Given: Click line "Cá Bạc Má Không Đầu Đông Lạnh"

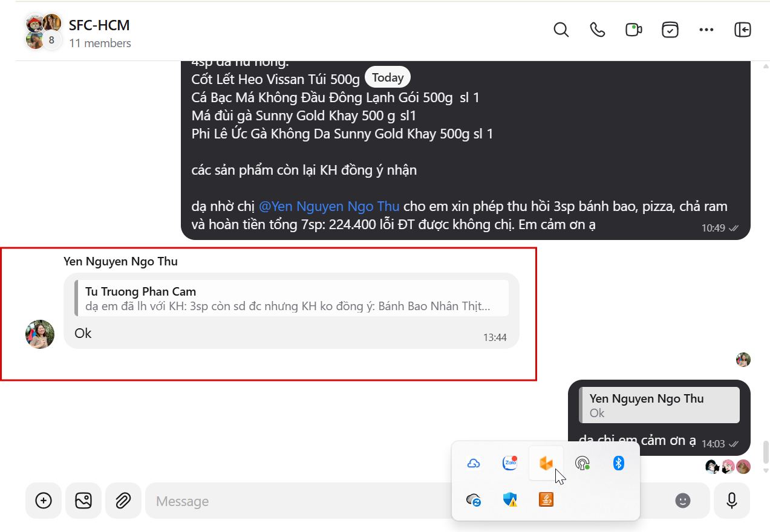Looking at the screenshot, I should pos(335,97).
